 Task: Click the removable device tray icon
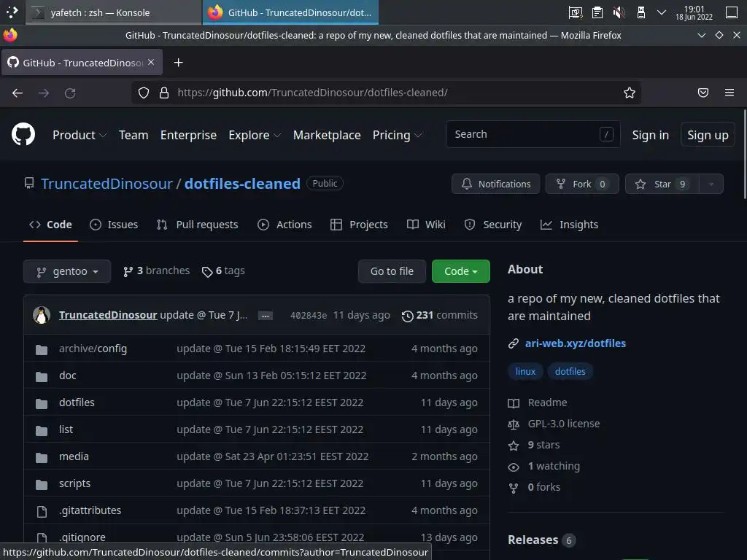(x=640, y=12)
